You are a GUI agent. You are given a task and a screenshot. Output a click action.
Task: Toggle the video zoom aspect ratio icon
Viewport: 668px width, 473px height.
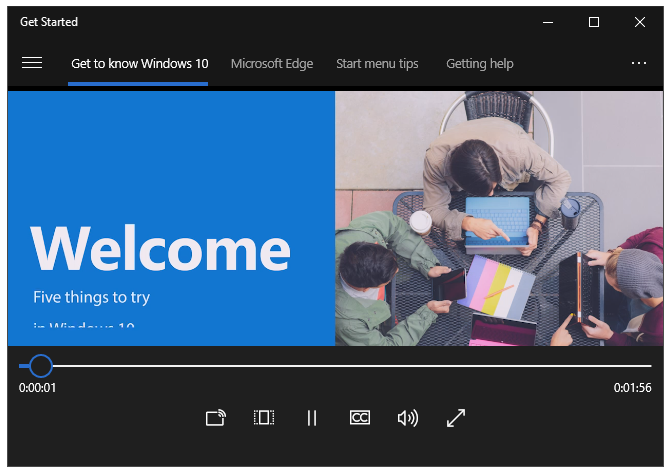tap(264, 418)
